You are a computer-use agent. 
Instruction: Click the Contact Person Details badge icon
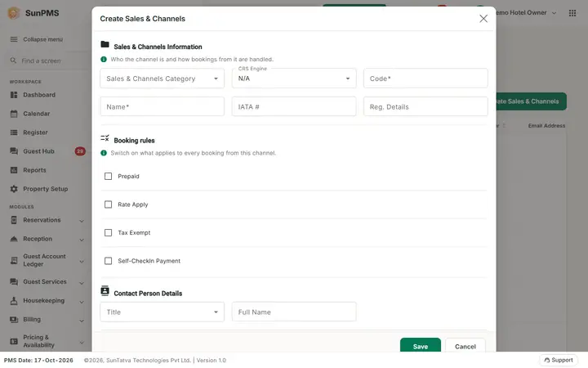pyautogui.click(x=105, y=290)
